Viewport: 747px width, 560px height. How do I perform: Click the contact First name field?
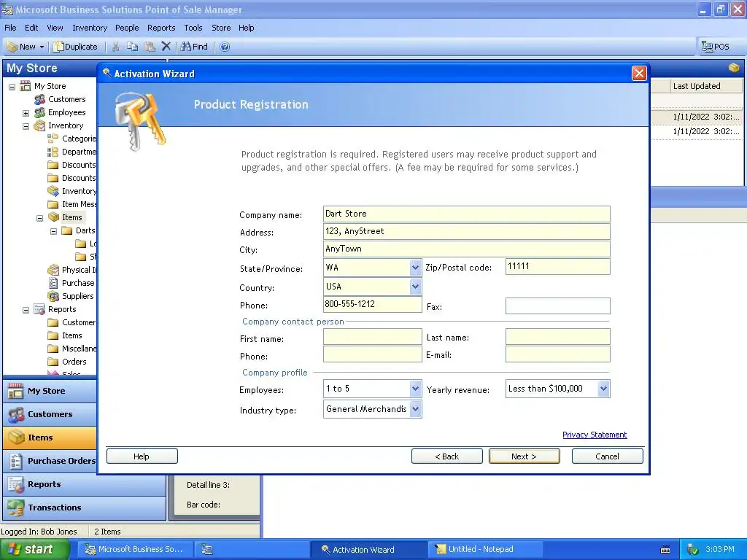click(x=373, y=337)
